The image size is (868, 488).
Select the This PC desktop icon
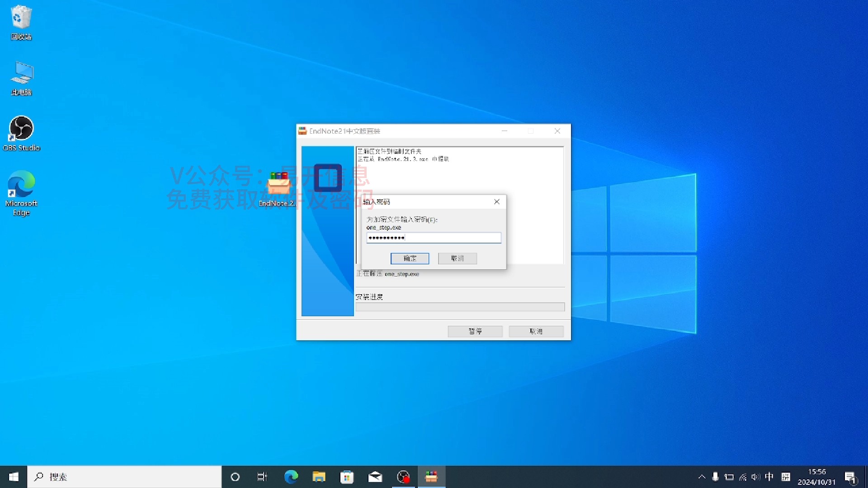(21, 78)
